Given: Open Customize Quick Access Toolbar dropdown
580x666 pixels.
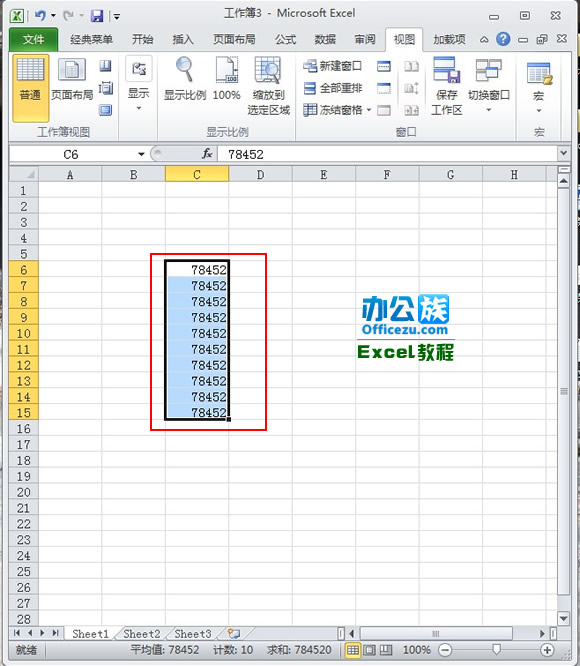Looking at the screenshot, I should pos(116,17).
